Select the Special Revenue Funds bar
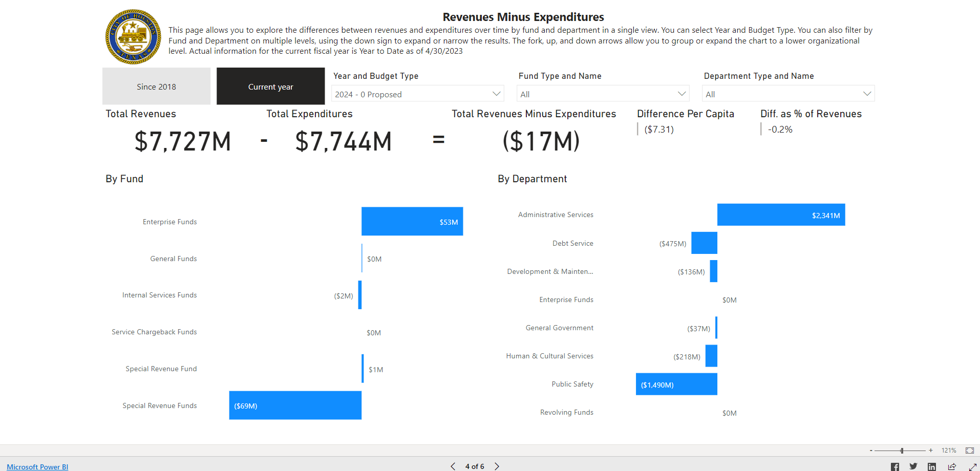This screenshot has width=980, height=471. click(295, 405)
